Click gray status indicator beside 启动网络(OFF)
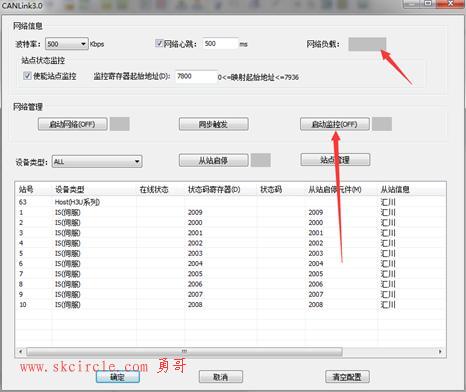 [119, 124]
